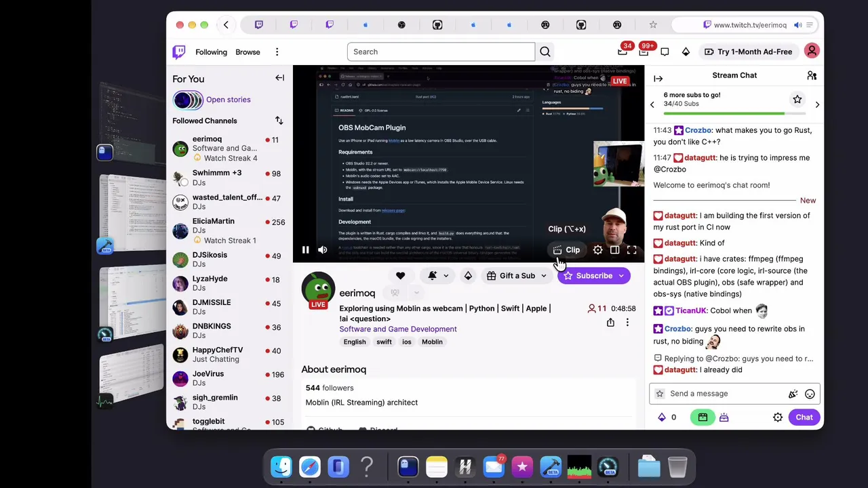Click Try 1-Month Ad-Free button
Viewport: 868px width, 488px height.
click(748, 52)
